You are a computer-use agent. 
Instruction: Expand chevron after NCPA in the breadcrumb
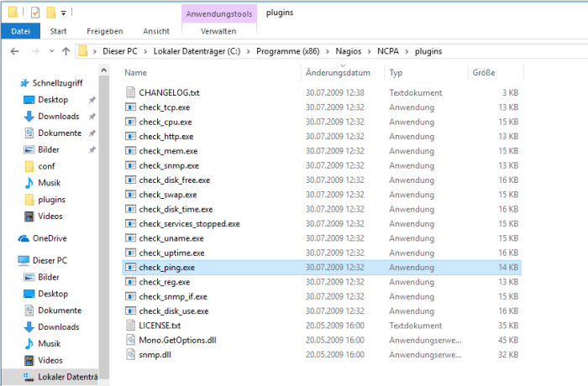(407, 51)
